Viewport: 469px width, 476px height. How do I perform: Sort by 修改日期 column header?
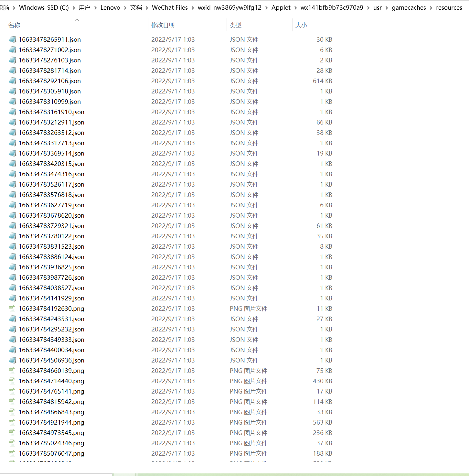coord(163,25)
